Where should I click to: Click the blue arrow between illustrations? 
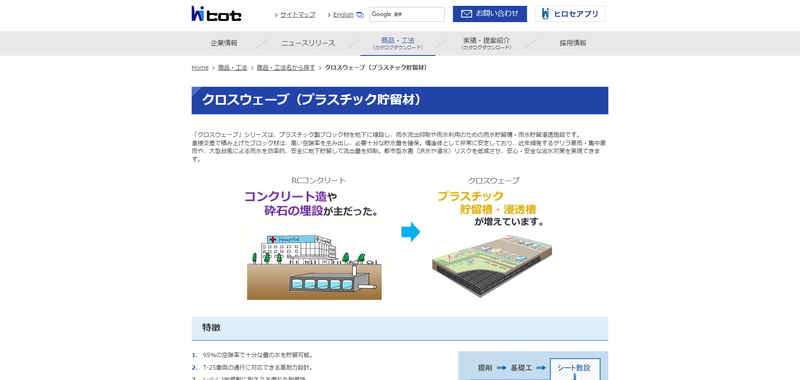tap(411, 232)
